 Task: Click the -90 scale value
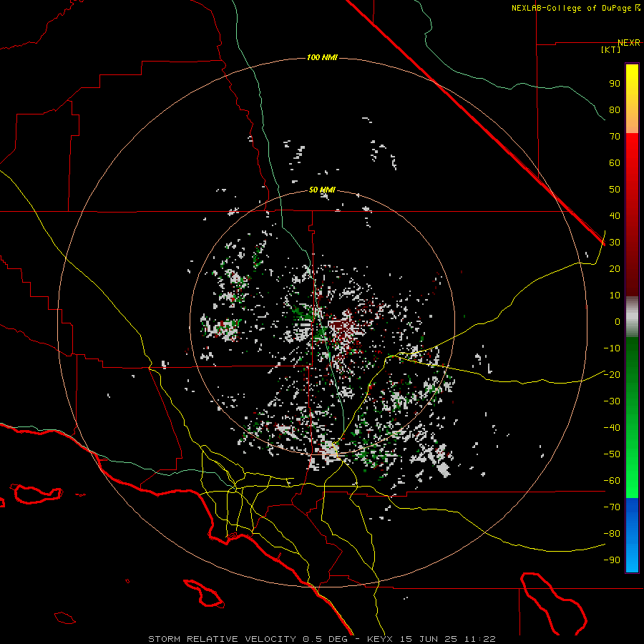click(x=612, y=560)
